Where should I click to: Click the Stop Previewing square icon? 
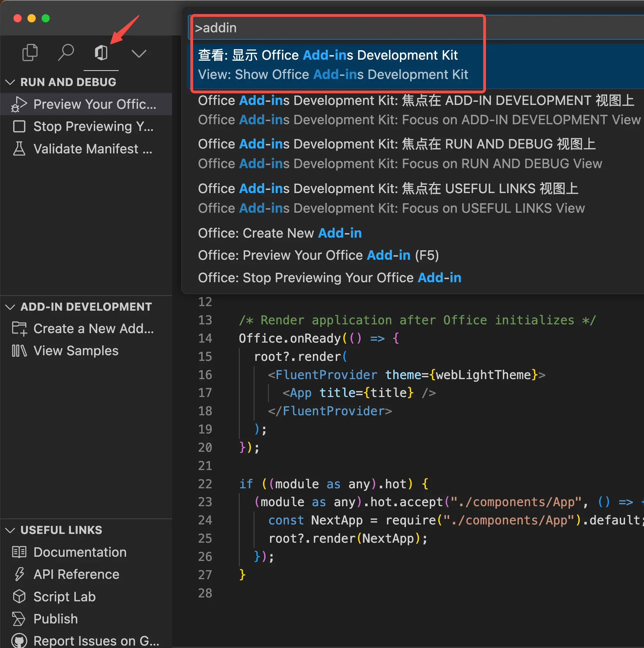coord(19,126)
